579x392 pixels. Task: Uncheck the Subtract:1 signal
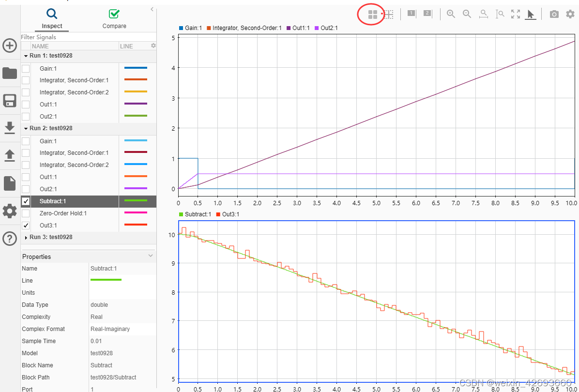[x=26, y=201]
